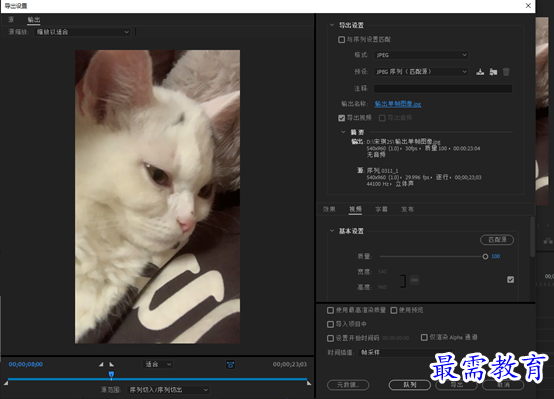Click the 注释 comment input field
The height and width of the screenshot is (399, 554).
443,88
